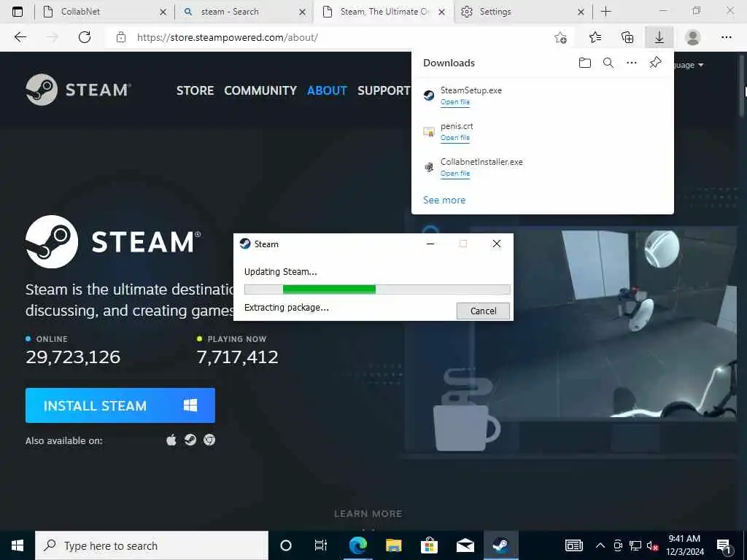Click the Steam logo in page header

(x=79, y=90)
